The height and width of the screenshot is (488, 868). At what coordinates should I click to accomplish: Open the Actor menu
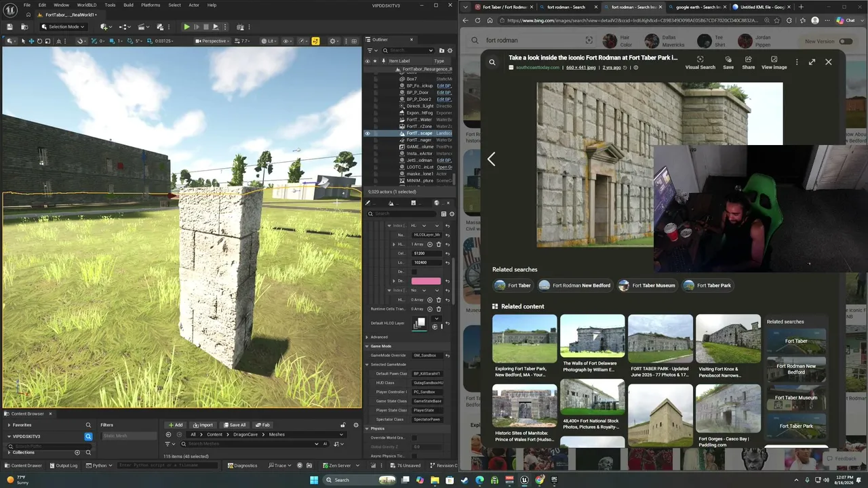point(194,5)
